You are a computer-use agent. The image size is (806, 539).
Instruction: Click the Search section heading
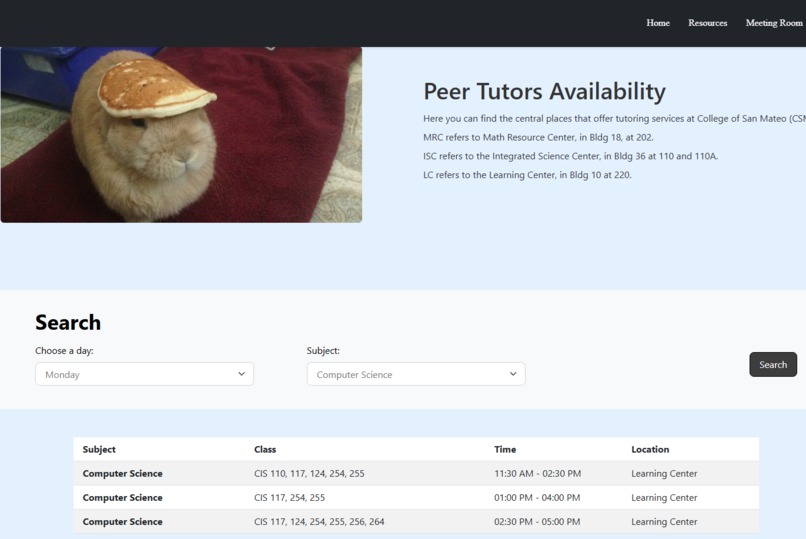68,322
